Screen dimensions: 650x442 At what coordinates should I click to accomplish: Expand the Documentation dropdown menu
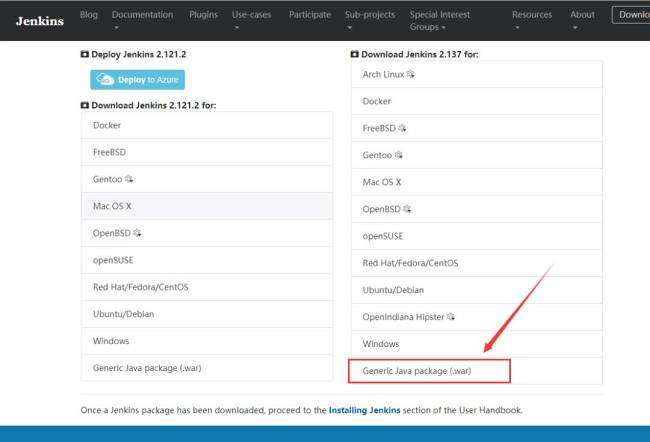click(142, 20)
